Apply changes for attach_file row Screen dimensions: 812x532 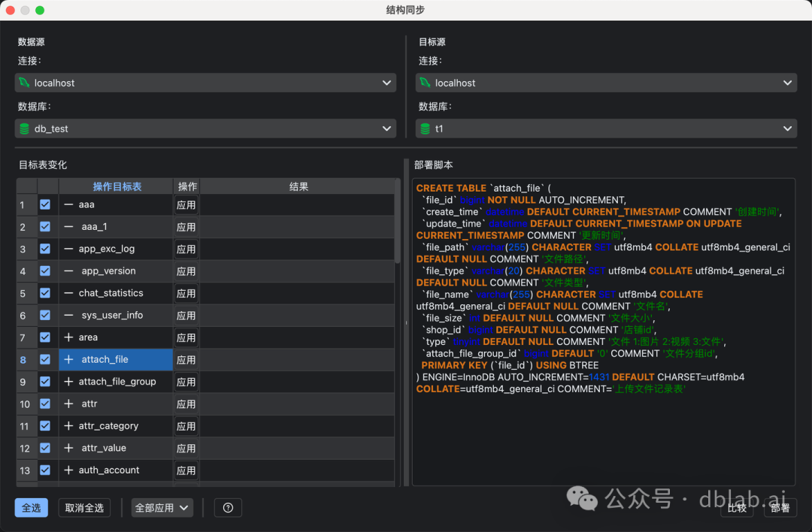click(186, 360)
